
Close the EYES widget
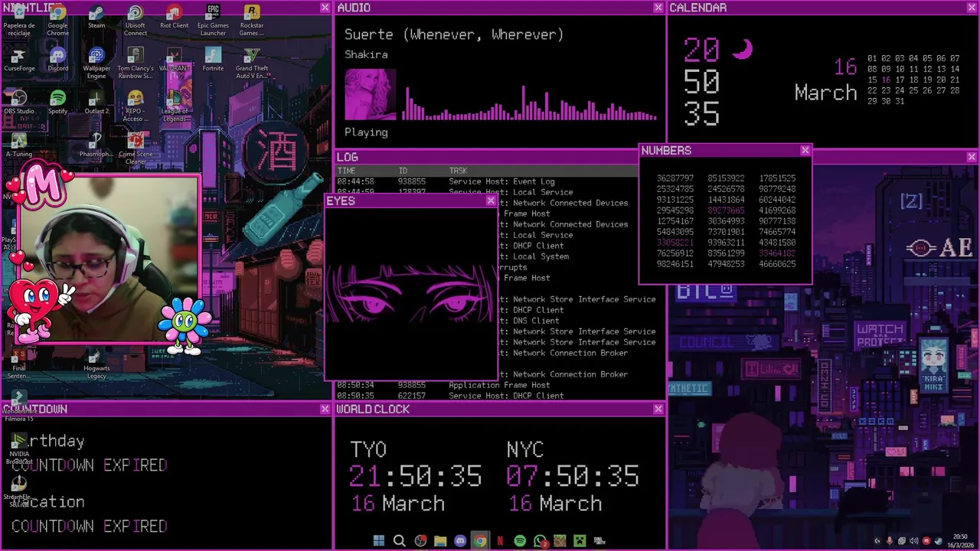coord(491,201)
